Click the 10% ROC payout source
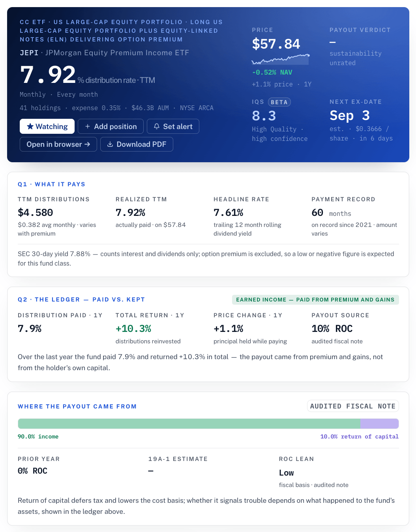Screen dimensions: 416x532 [x=332, y=329]
